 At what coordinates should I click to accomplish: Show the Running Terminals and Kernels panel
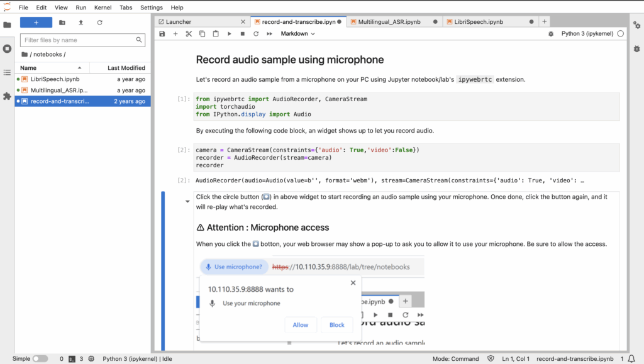[x=7, y=48]
